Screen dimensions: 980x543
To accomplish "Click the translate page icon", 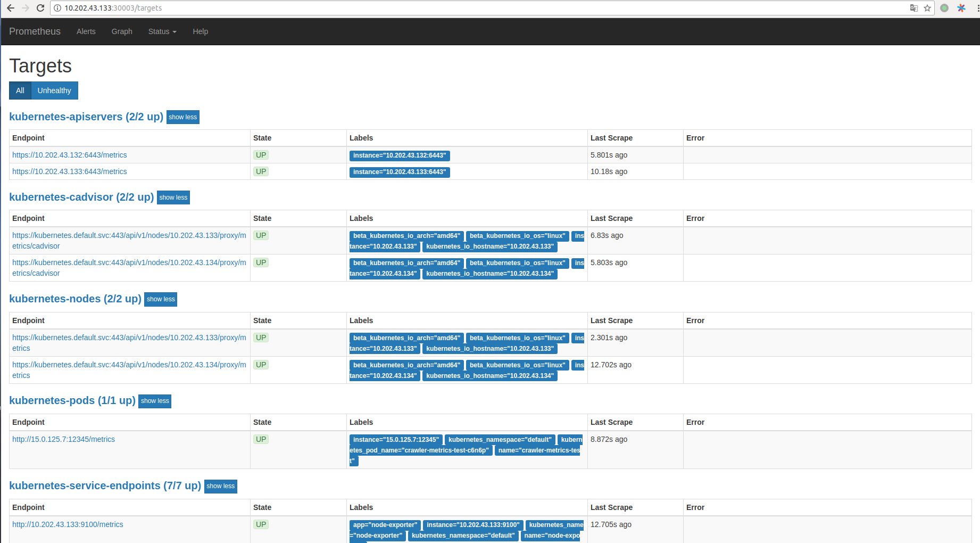I will (x=914, y=8).
